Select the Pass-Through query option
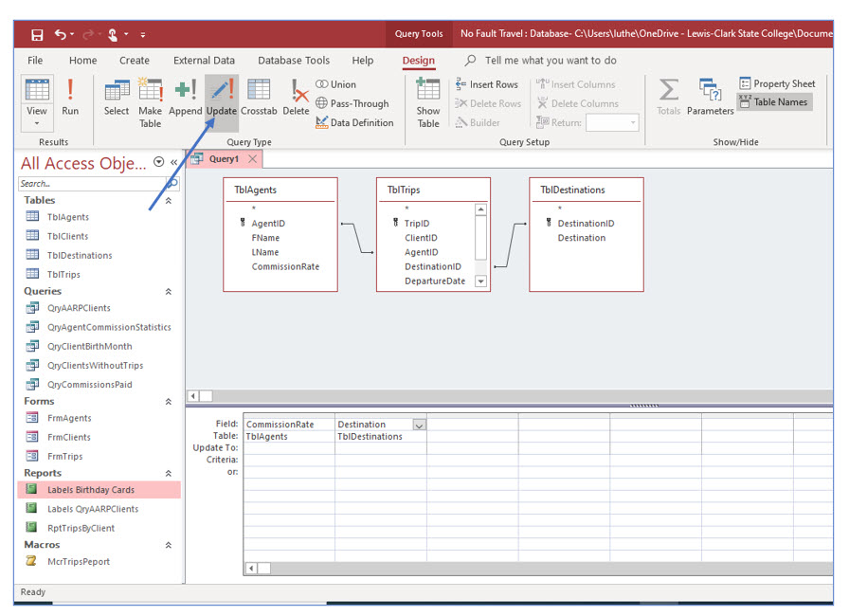 click(x=352, y=103)
